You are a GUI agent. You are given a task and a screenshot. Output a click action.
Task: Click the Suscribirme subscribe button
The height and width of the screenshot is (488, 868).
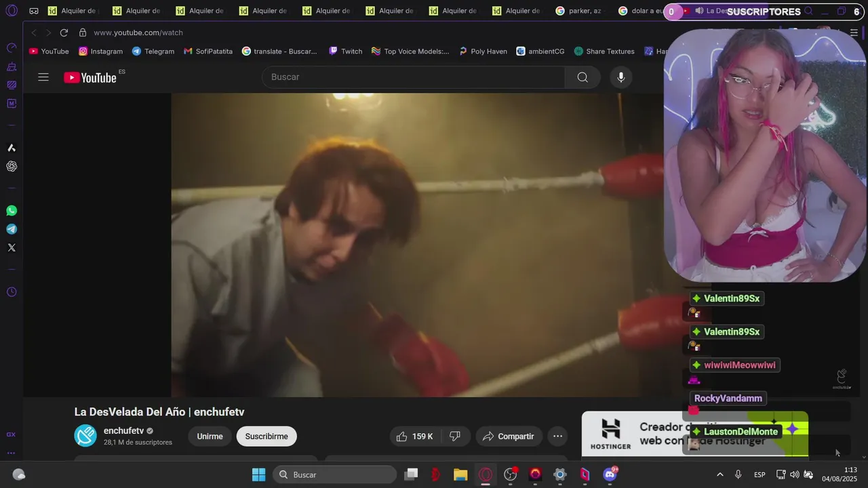coord(267,436)
